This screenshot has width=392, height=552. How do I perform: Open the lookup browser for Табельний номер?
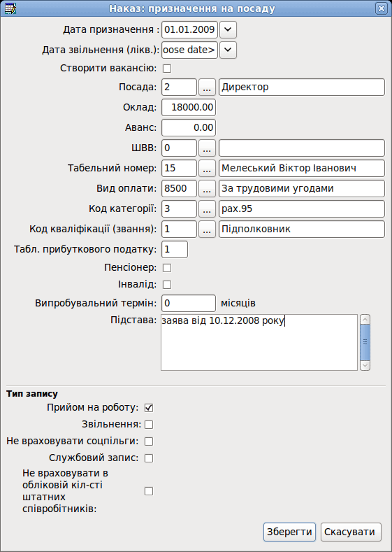click(207, 169)
